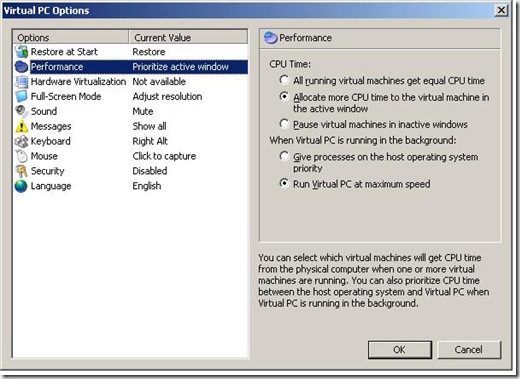Open the Mouse option
The height and width of the screenshot is (379, 520).
pyautogui.click(x=44, y=156)
